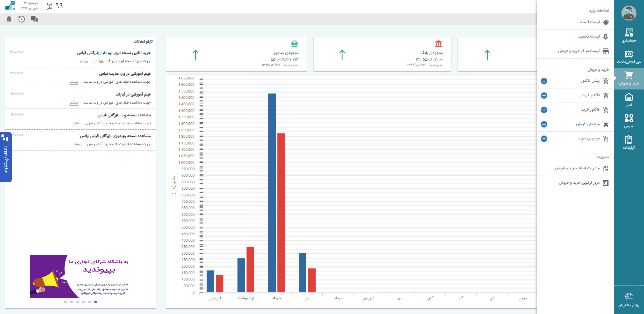Open the history clock icon
The height and width of the screenshot is (314, 644).
tap(21, 19)
